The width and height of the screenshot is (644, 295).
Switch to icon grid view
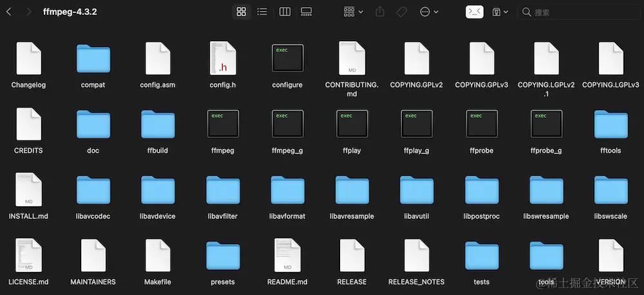point(241,12)
